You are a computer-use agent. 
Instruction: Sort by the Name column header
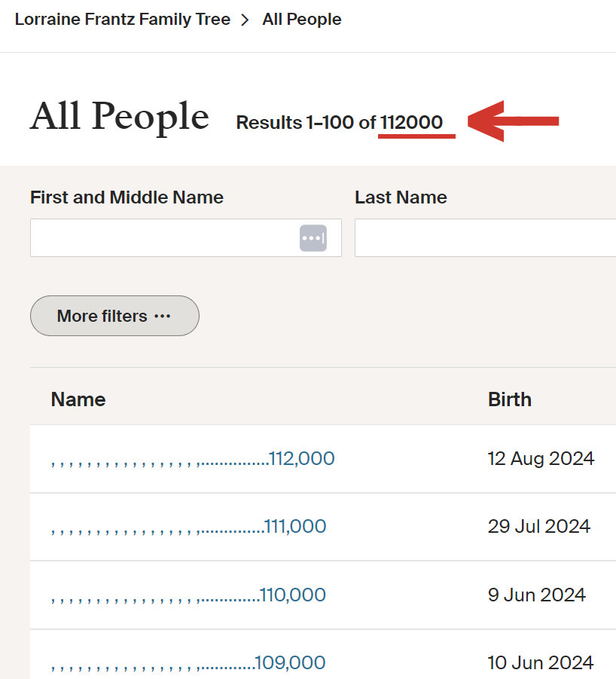(78, 399)
